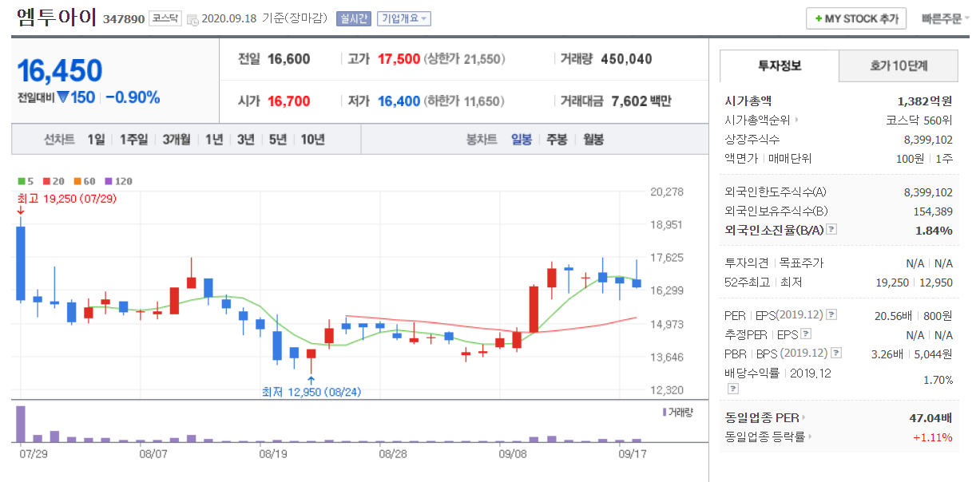Click the purple 거래량 legend marker
The image size is (980, 482).
663,412
